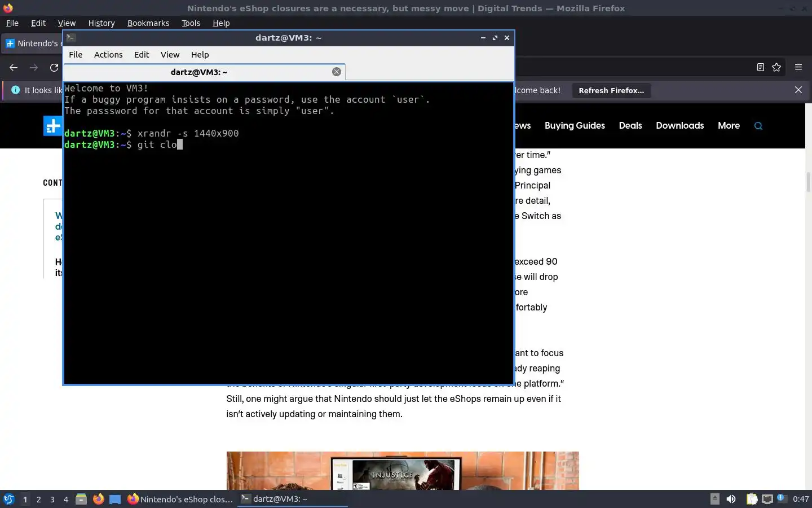Open the terminal Actions menu

pyautogui.click(x=108, y=55)
